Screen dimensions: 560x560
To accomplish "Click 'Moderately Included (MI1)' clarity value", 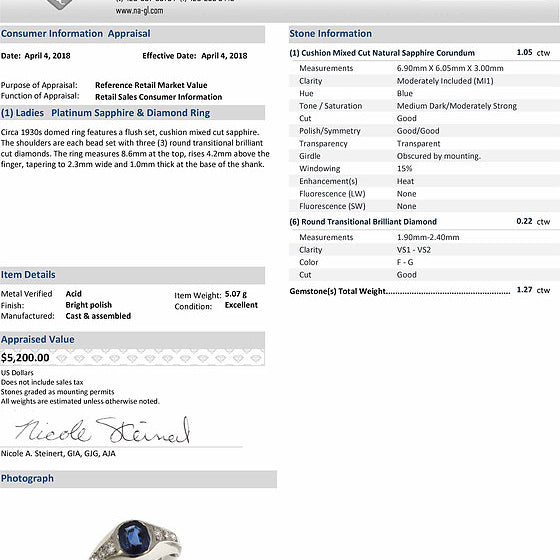I will (445, 81).
